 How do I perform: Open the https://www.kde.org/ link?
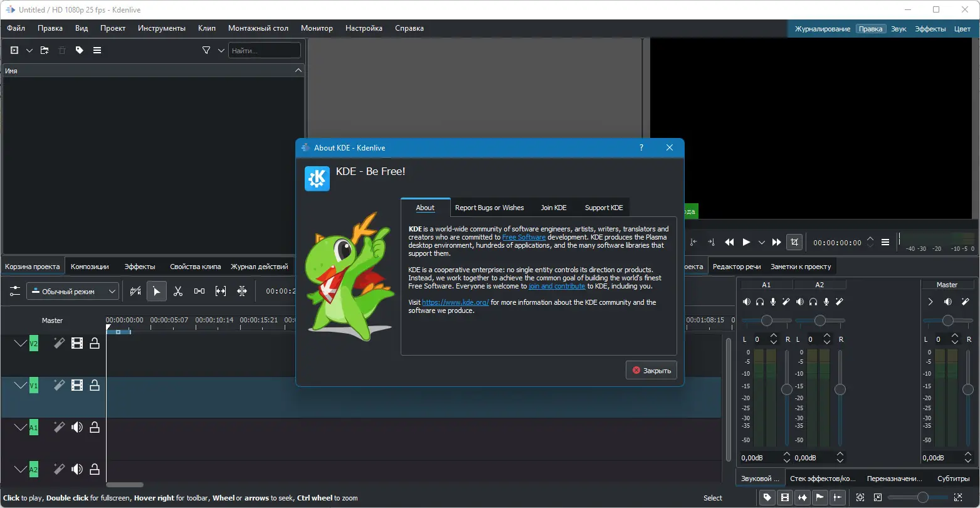click(456, 302)
